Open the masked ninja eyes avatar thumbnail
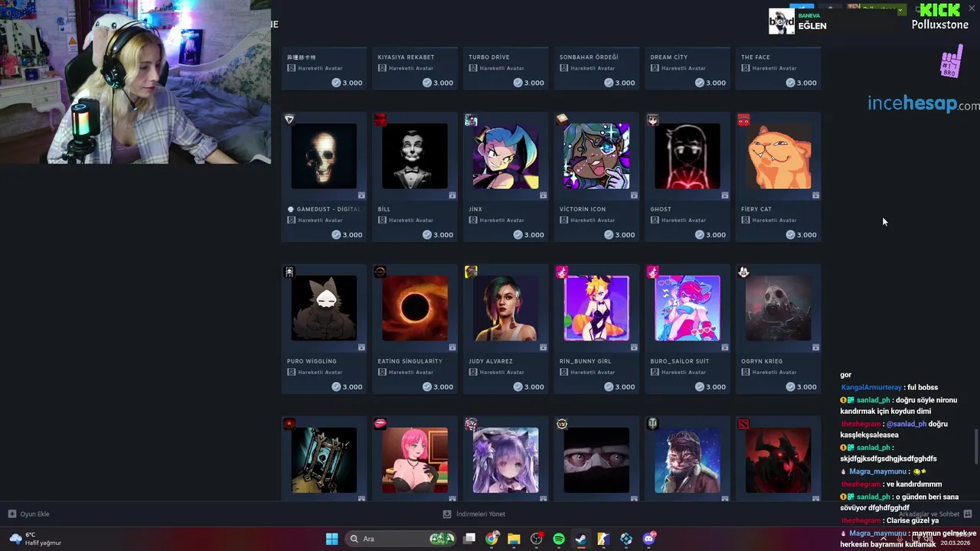Image resolution: width=980 pixels, height=551 pixels. [x=596, y=460]
